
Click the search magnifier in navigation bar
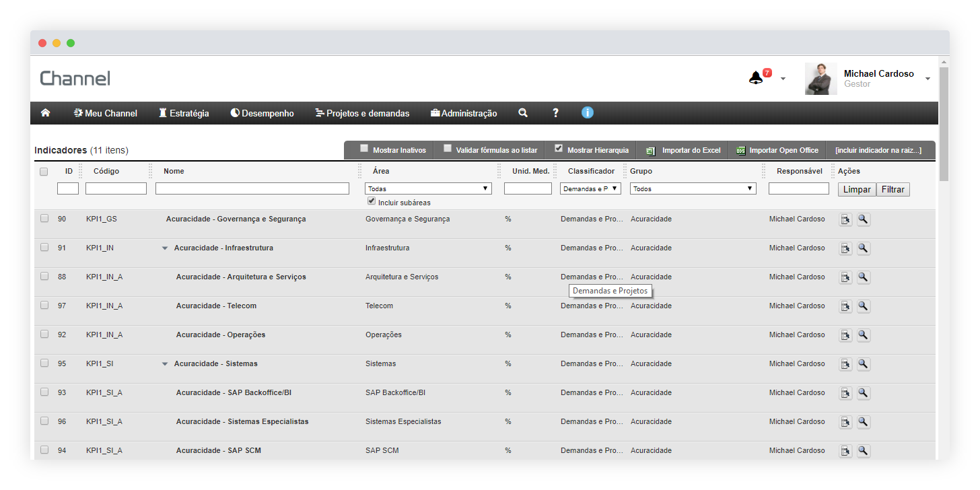tap(523, 113)
